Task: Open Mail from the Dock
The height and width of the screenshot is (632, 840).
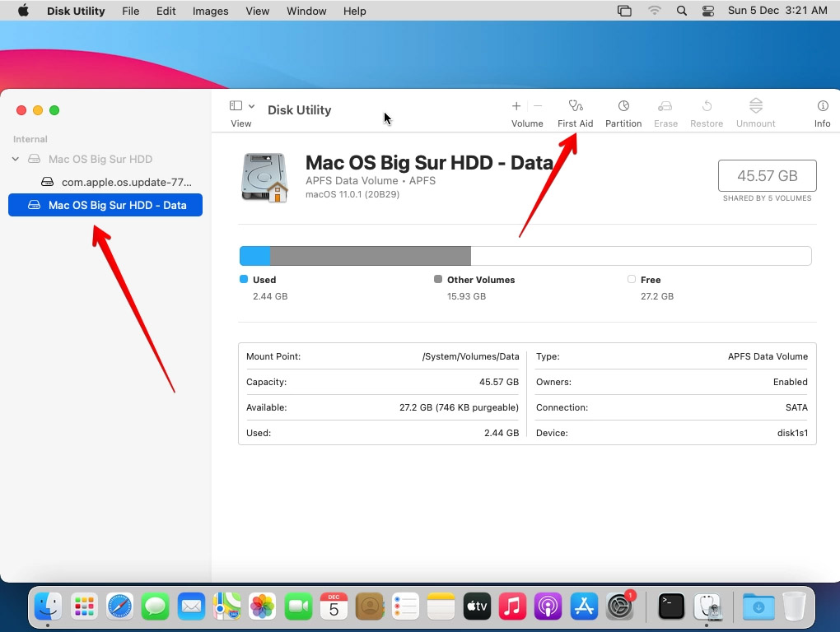Action: tap(191, 606)
